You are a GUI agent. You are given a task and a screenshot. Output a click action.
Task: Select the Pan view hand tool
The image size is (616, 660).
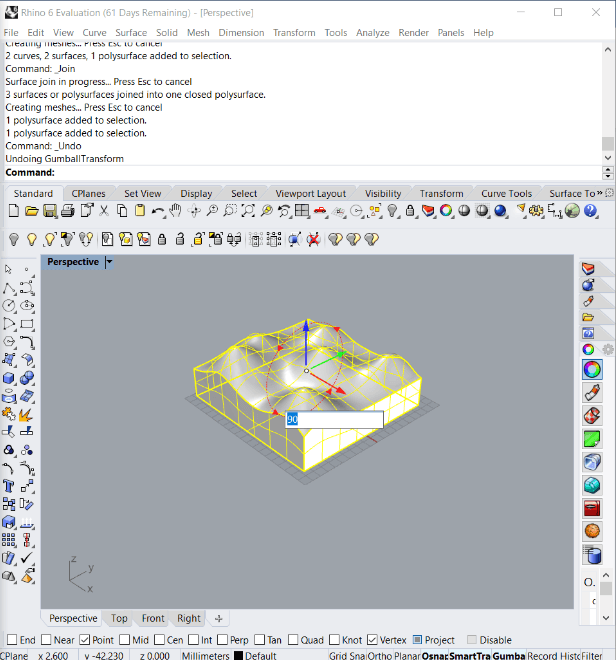click(176, 211)
